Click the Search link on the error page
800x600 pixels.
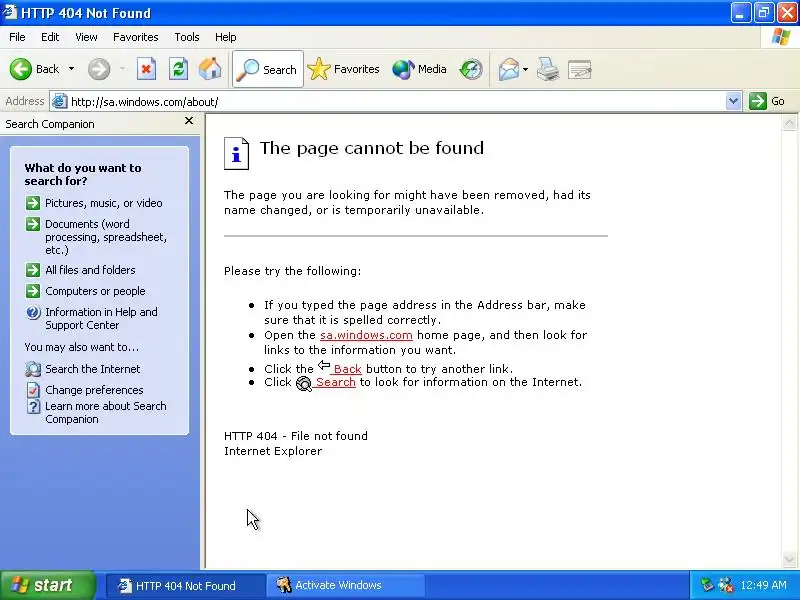coord(334,382)
